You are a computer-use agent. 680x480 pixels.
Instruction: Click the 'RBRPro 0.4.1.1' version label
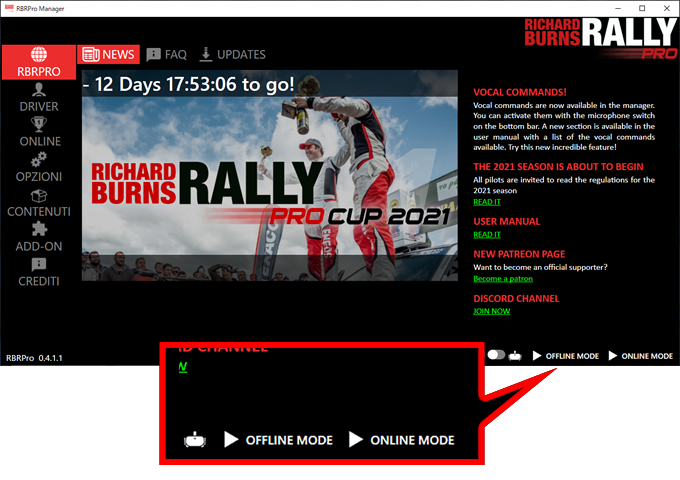click(34, 358)
